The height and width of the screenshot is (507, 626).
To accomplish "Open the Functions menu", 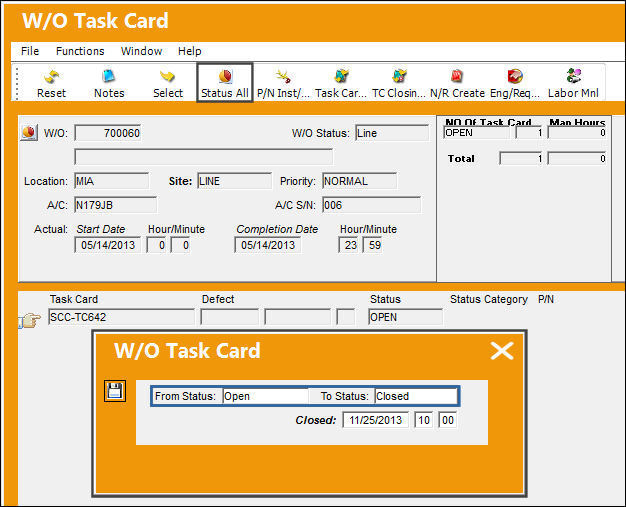I will click(80, 51).
